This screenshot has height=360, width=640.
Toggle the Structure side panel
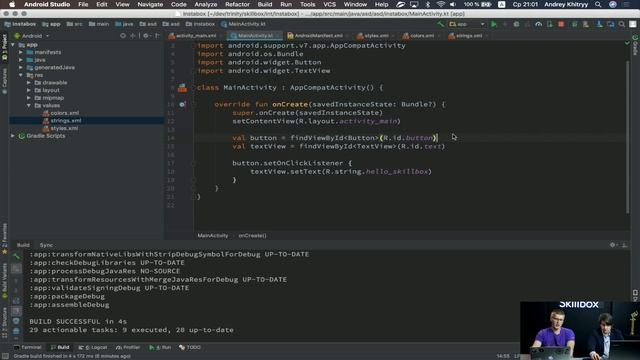(x=4, y=323)
